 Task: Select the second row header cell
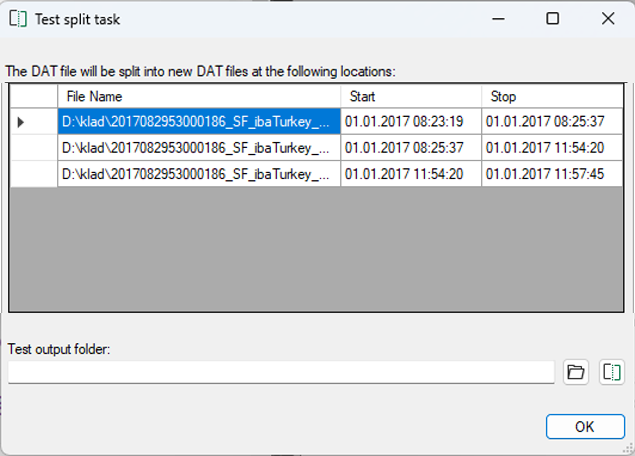tap(34, 148)
